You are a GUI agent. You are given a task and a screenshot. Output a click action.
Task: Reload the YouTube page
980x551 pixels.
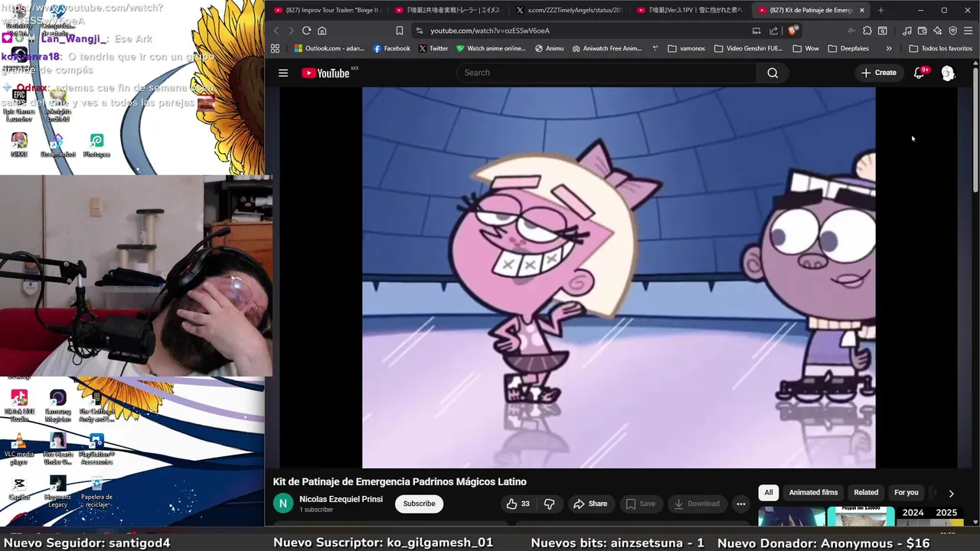tap(306, 31)
